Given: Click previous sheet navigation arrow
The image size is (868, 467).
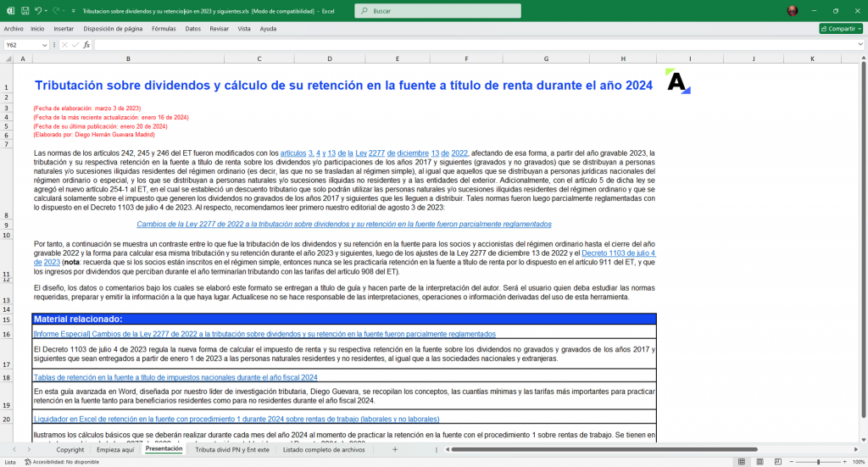Looking at the screenshot, I should coord(14,450).
